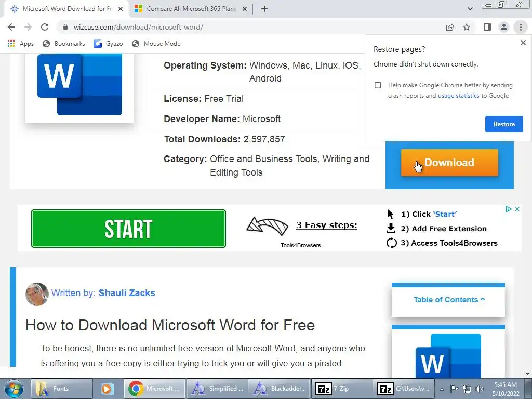Image resolution: width=532 pixels, height=399 pixels.
Task: Open the C:\Users 7-Zip taskbar window
Action: (x=404, y=389)
